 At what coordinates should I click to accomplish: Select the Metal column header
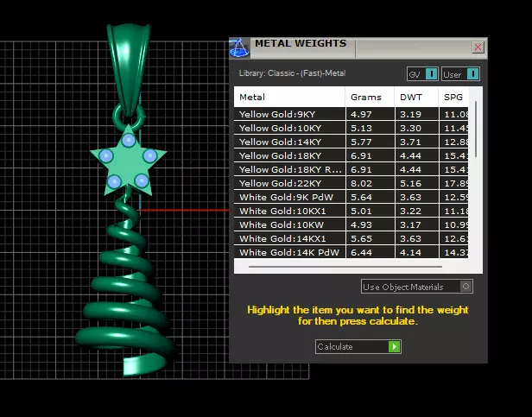click(289, 97)
